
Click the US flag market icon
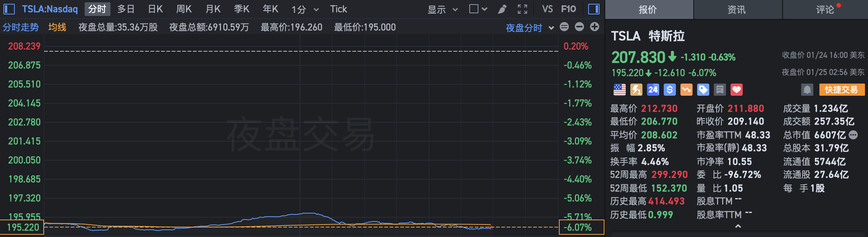620,90
